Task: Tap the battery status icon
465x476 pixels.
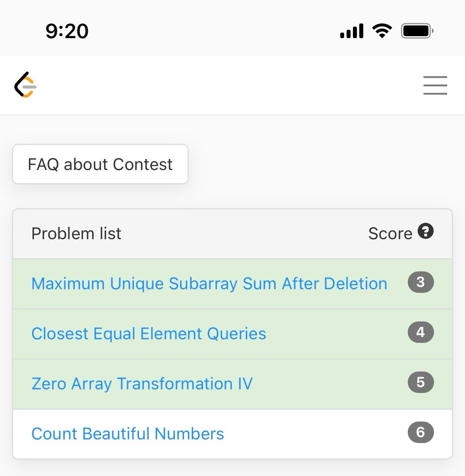Action: 417,31
